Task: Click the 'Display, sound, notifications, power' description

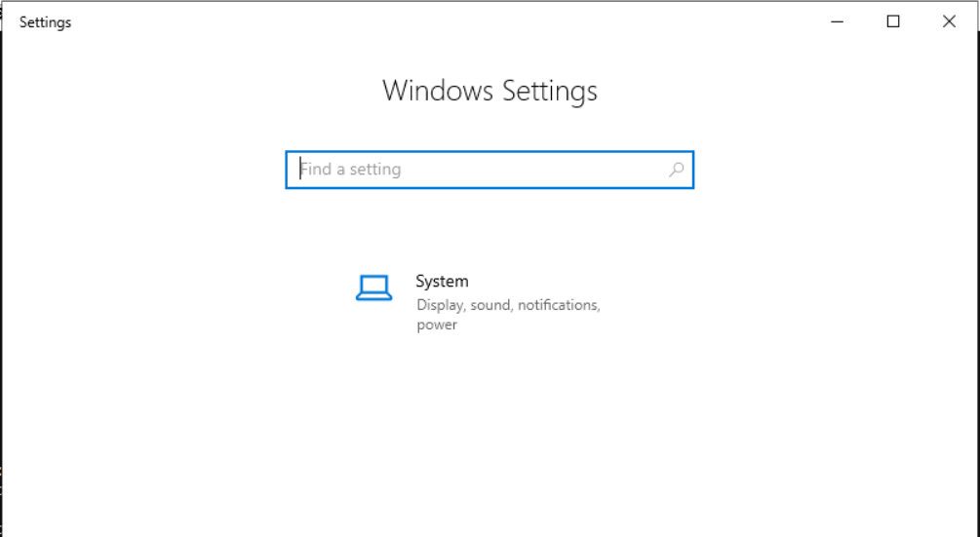Action: (x=508, y=315)
